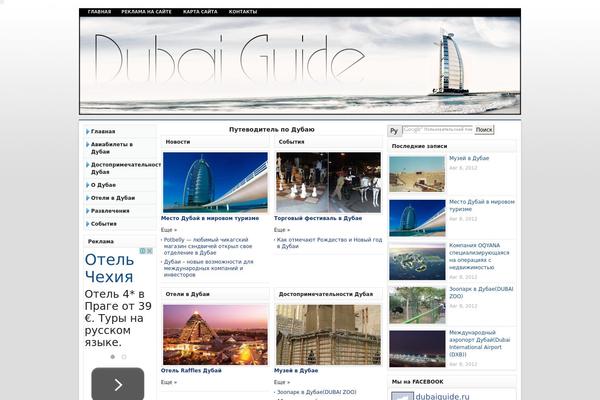The width and height of the screenshot is (600, 400).
Task: Open Музей в Дубае headline in center column
Action: click(296, 371)
